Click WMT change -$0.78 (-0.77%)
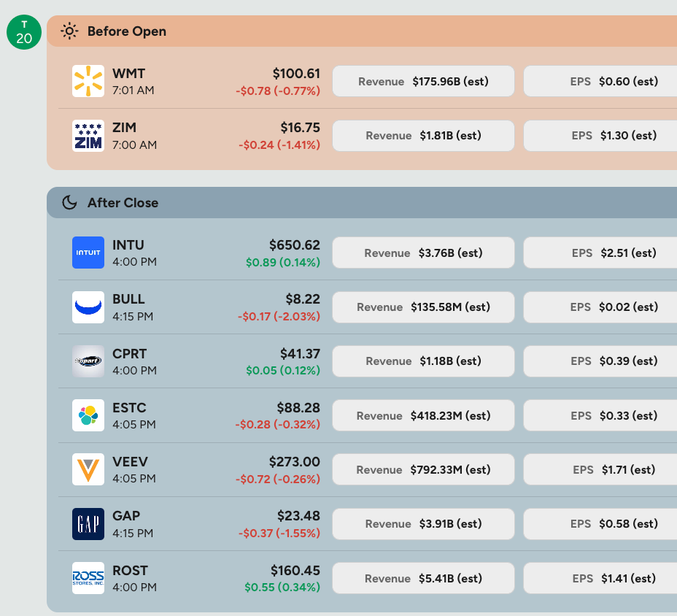 tap(278, 91)
